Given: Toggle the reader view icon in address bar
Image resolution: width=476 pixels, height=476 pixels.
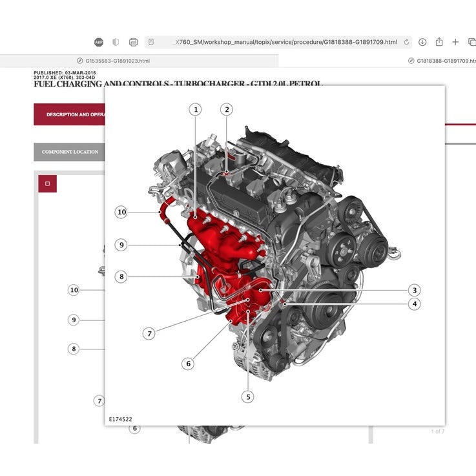Looking at the screenshot, I should pos(151,42).
